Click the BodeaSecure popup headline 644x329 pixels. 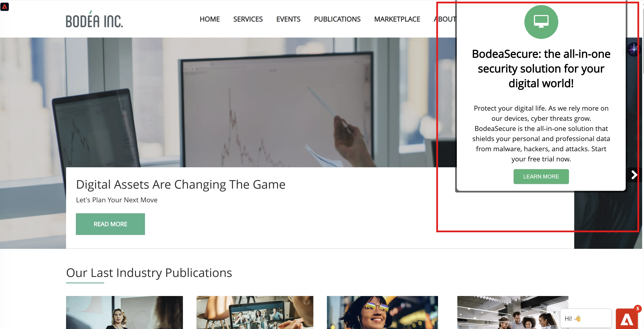click(x=541, y=69)
